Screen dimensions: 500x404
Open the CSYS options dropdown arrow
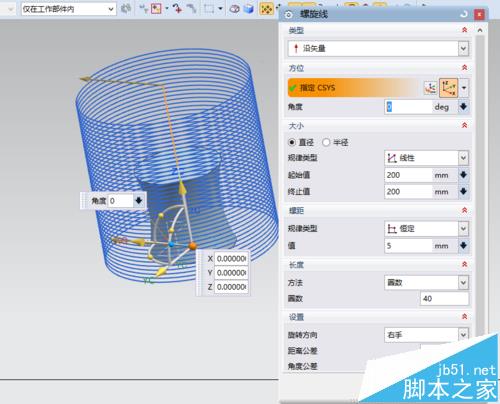click(x=464, y=88)
